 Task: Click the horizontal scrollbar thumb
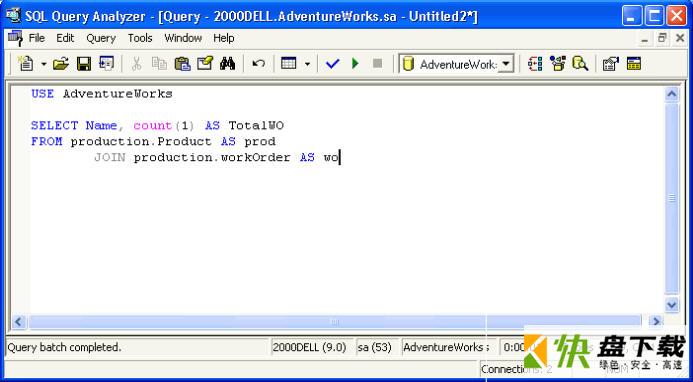(335, 321)
